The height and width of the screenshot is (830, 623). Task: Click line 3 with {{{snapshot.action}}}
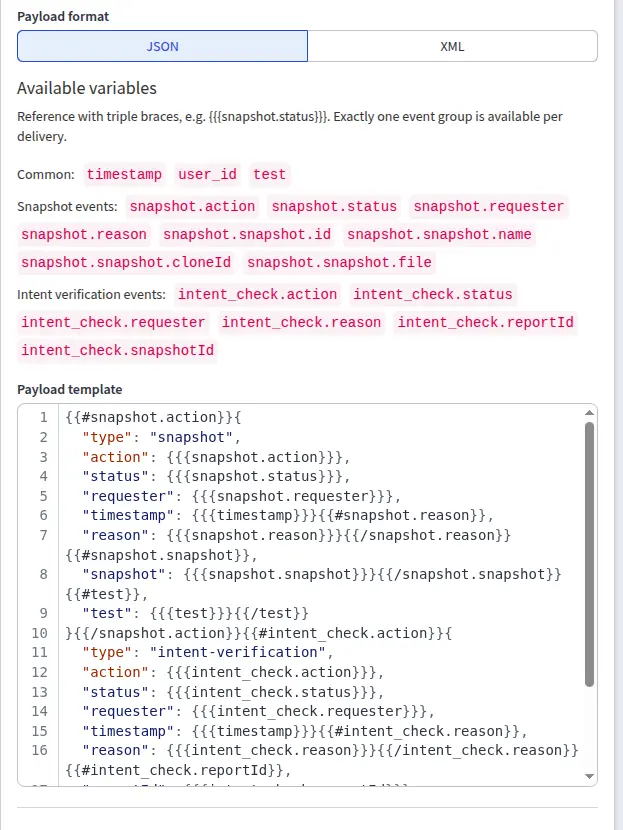216,457
